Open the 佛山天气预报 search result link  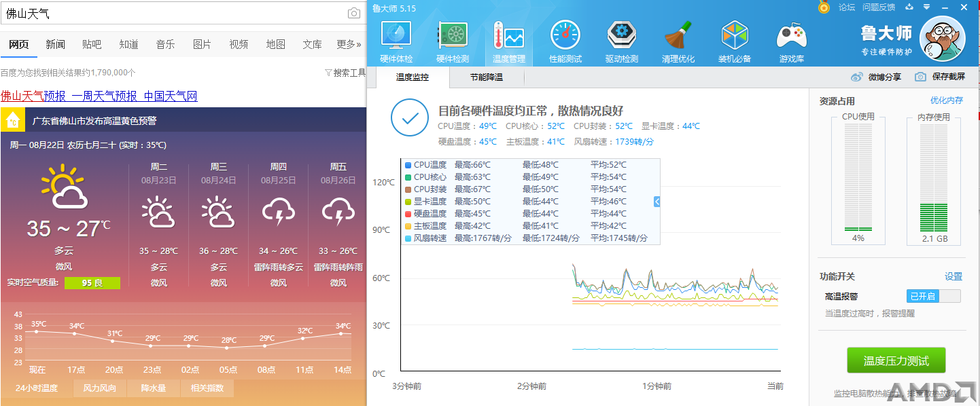pos(33,96)
